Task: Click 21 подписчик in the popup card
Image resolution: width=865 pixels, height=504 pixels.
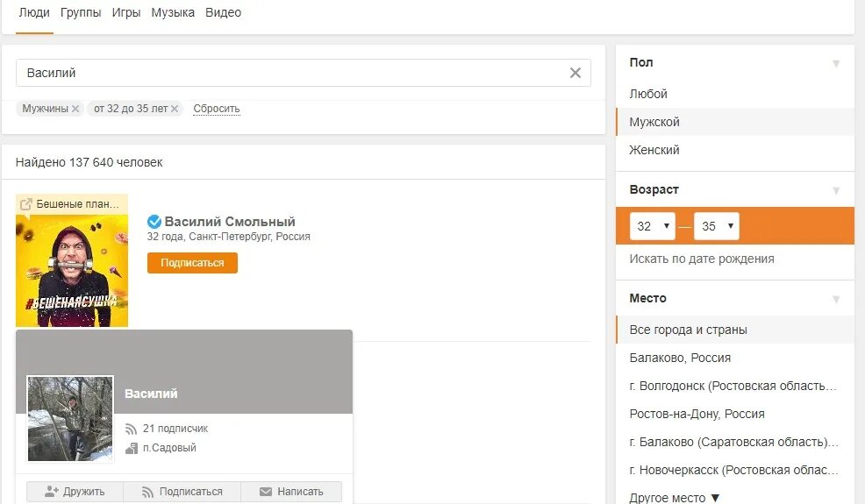Action: pyautogui.click(x=175, y=429)
